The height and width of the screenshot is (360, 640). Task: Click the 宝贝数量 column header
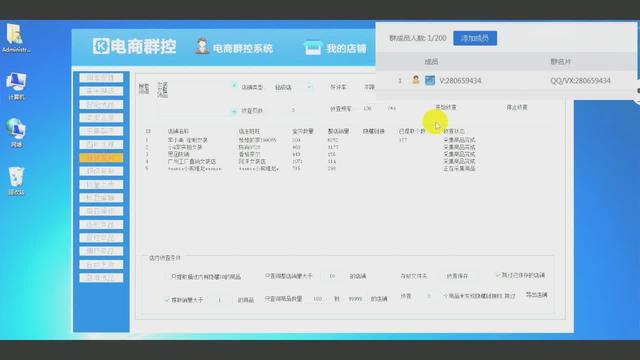tap(303, 131)
